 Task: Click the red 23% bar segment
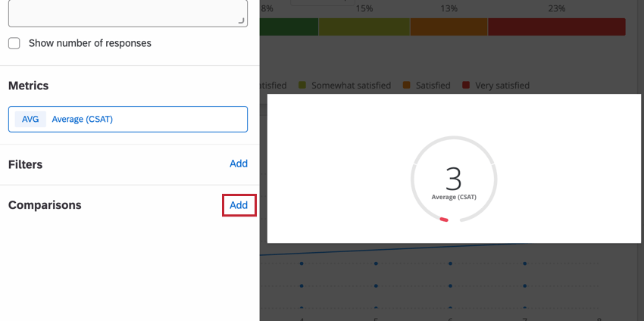[x=557, y=26]
